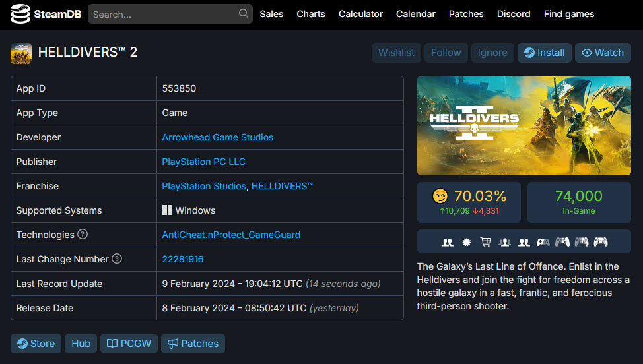Open the Hub button
This screenshot has width=643, height=364.
(81, 344)
